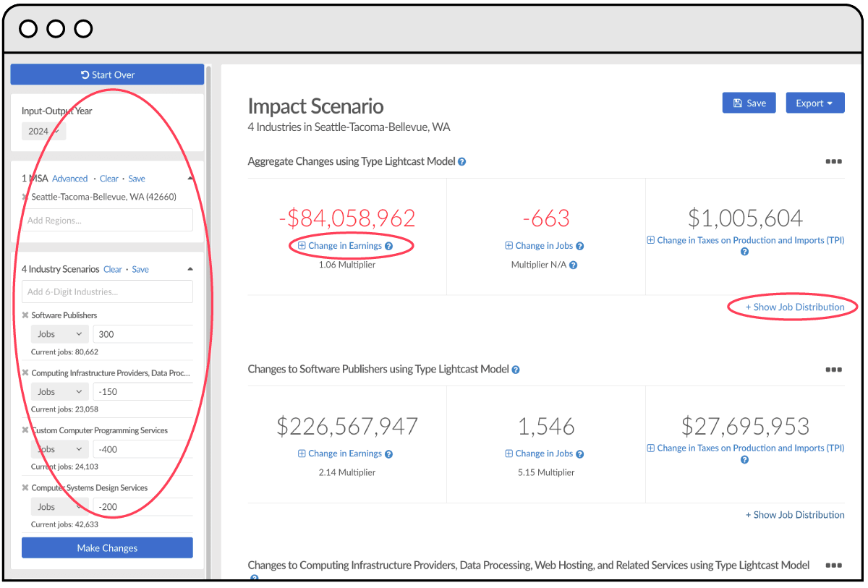This screenshot has width=868, height=588.
Task: Remove Software Publishers industry with X icon
Action: click(x=25, y=315)
